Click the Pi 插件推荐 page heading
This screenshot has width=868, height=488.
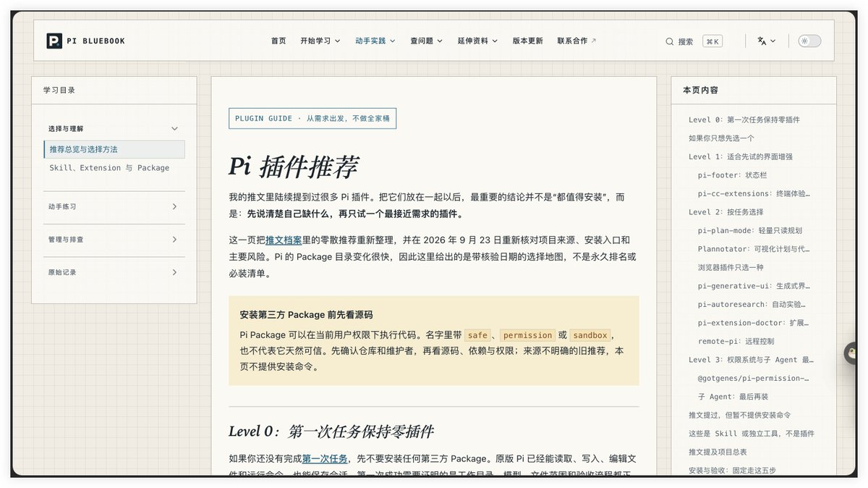click(293, 167)
